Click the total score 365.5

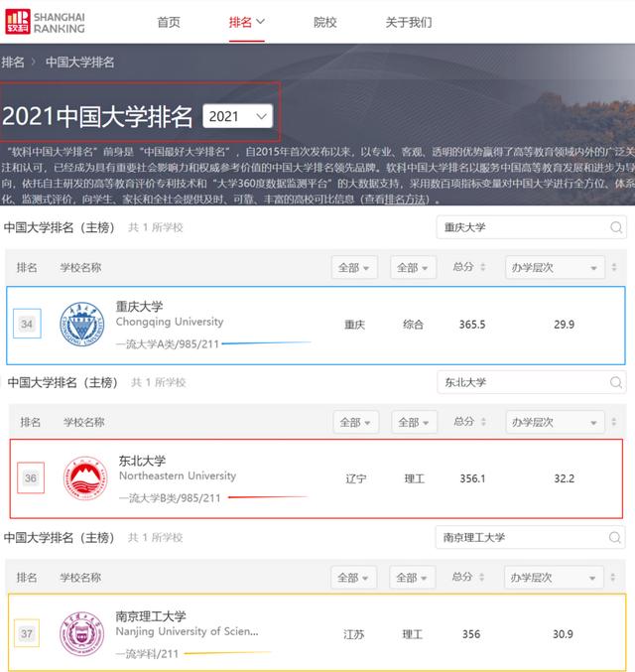pyautogui.click(x=472, y=325)
